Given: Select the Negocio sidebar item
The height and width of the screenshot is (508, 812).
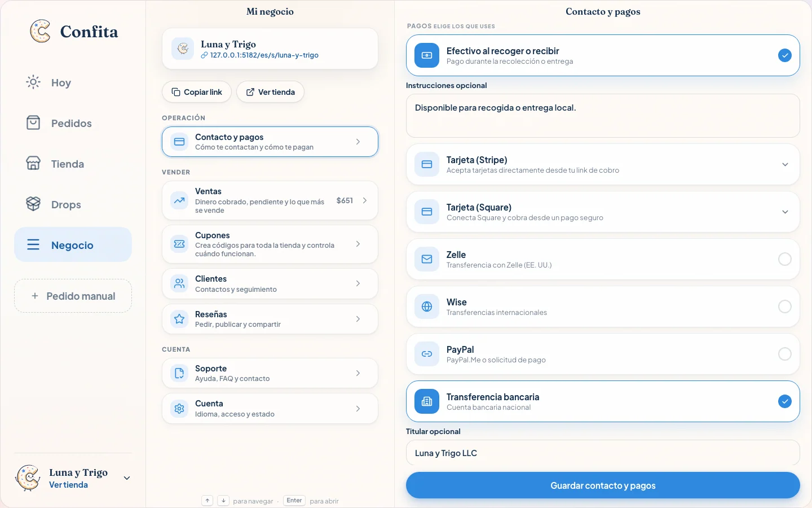Looking at the screenshot, I should [73, 245].
